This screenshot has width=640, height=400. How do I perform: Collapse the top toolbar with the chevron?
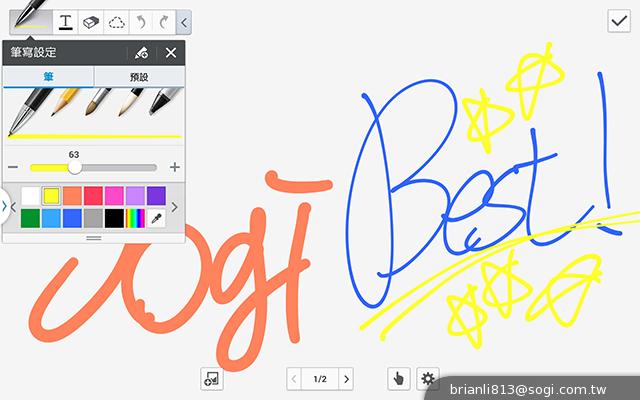click(184, 20)
